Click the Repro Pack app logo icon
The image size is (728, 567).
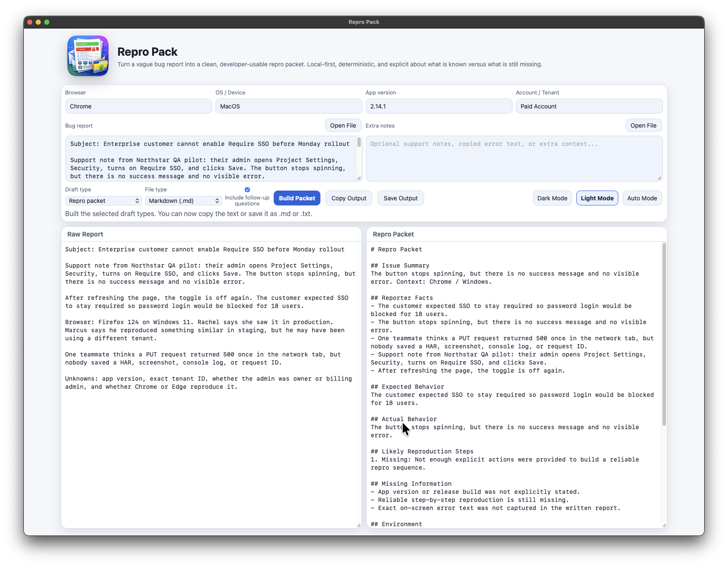click(88, 56)
